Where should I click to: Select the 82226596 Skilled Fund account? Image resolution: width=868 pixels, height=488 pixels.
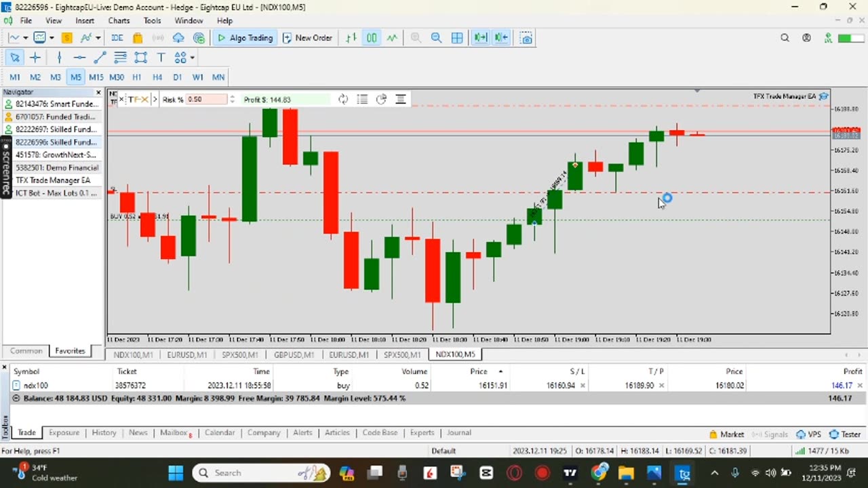coord(52,142)
